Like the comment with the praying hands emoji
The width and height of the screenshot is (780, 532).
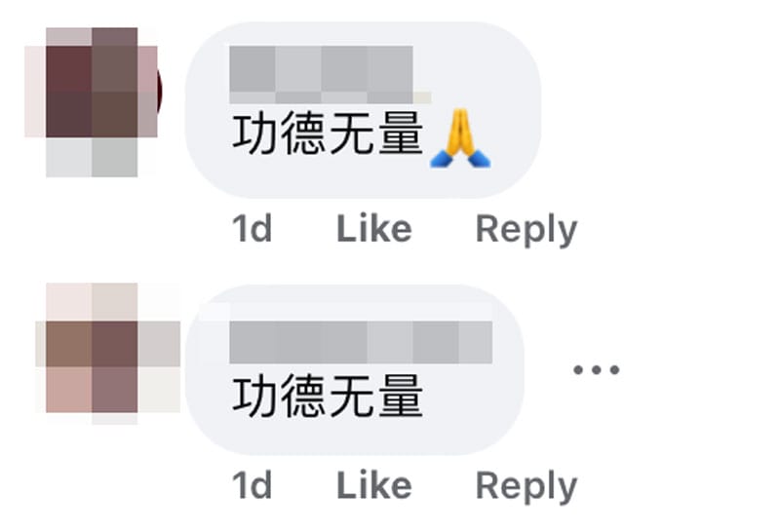[x=374, y=229]
